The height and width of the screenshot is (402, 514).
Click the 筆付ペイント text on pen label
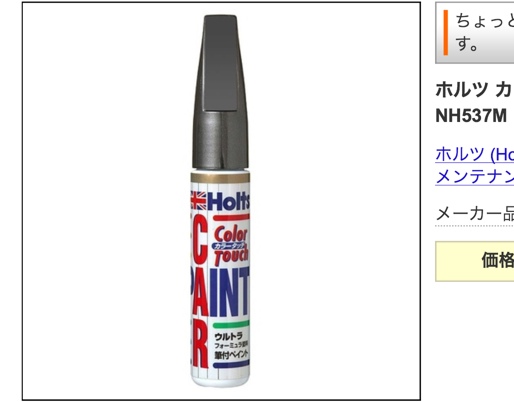[x=231, y=355]
